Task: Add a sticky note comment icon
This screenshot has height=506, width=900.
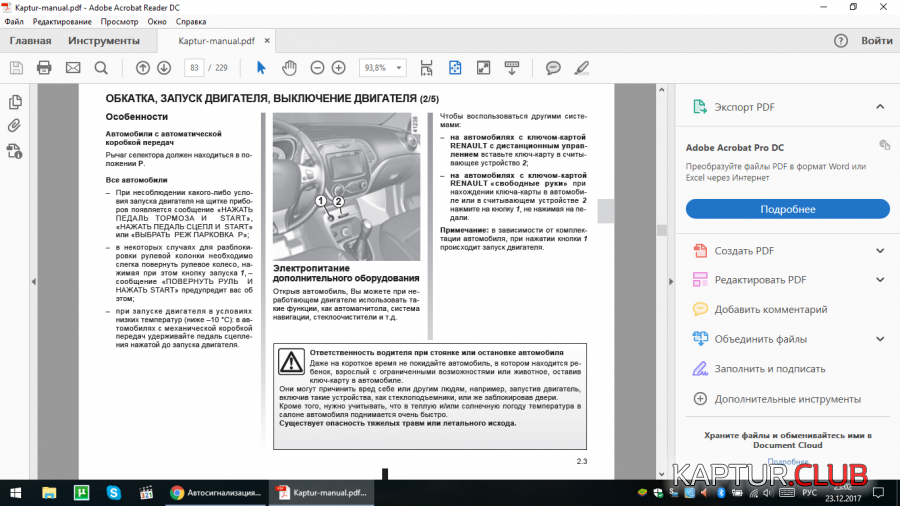Action: (x=553, y=68)
